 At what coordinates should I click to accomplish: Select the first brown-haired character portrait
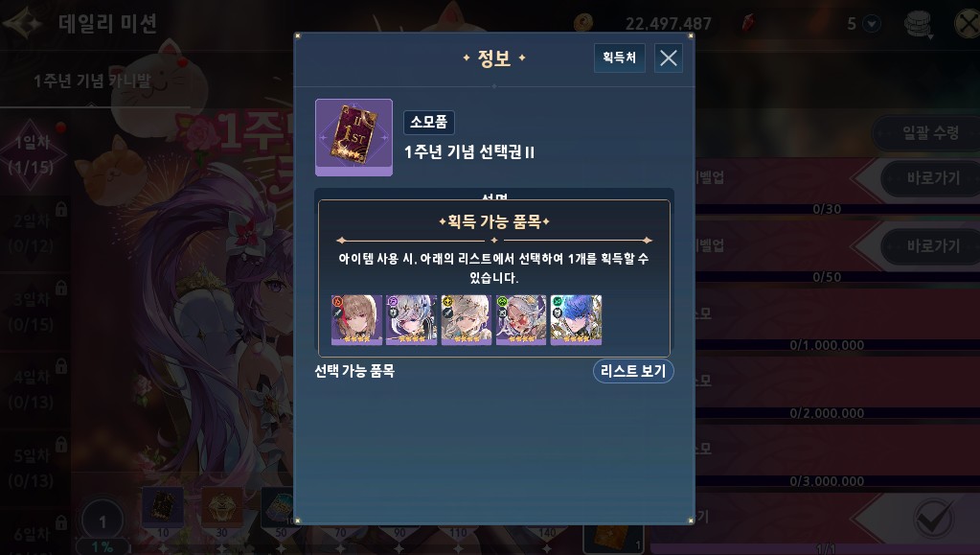(356, 320)
